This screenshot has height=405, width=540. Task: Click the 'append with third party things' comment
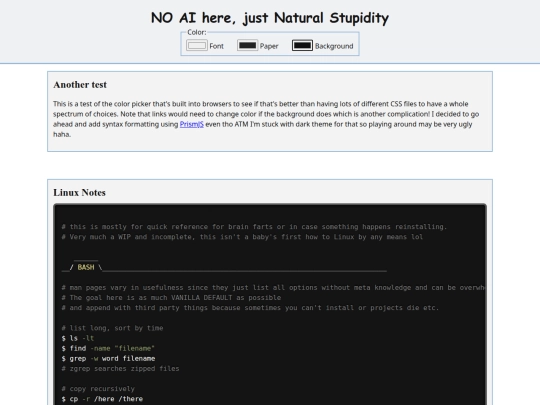[x=250, y=308]
